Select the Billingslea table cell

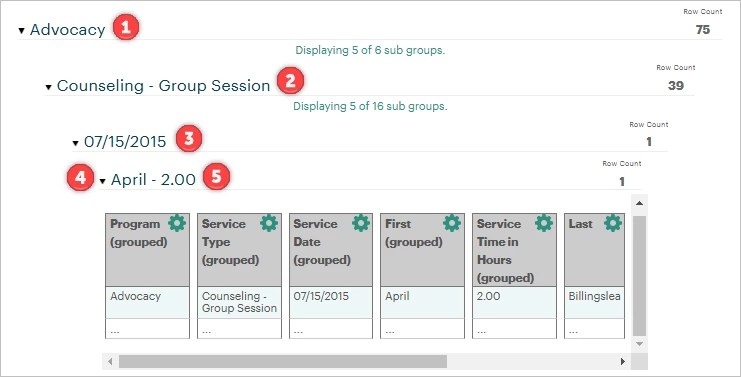click(x=595, y=302)
